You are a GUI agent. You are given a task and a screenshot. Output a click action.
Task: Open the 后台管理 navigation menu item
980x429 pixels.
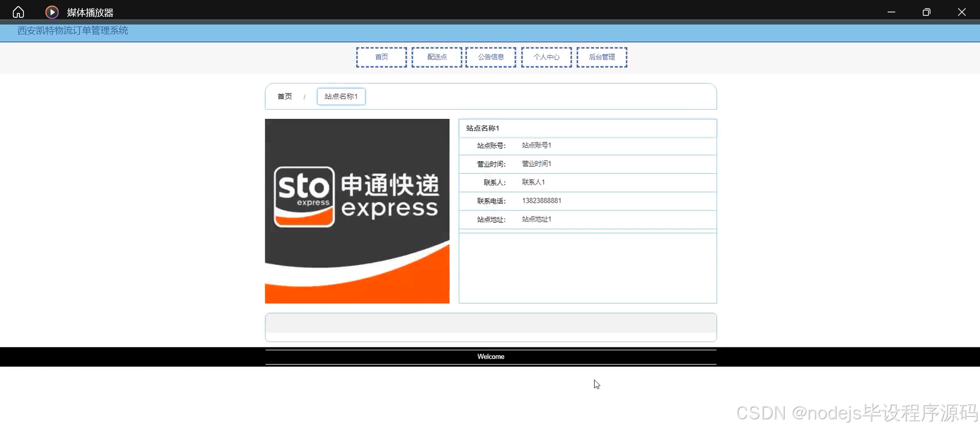click(x=602, y=57)
